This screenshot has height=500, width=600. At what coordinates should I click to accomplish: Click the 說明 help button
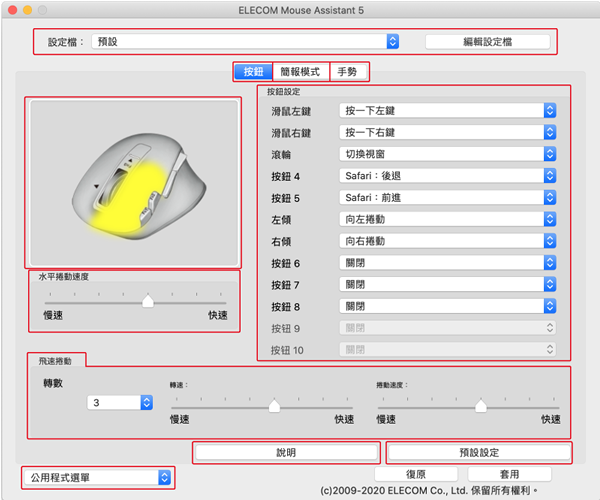[x=286, y=453]
